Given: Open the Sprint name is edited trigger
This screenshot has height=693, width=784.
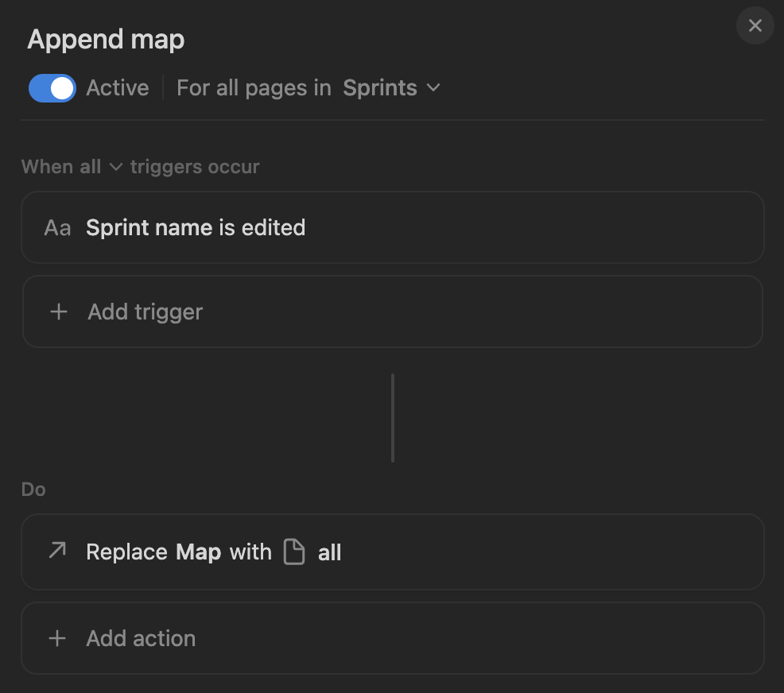Looking at the screenshot, I should pyautogui.click(x=393, y=227).
